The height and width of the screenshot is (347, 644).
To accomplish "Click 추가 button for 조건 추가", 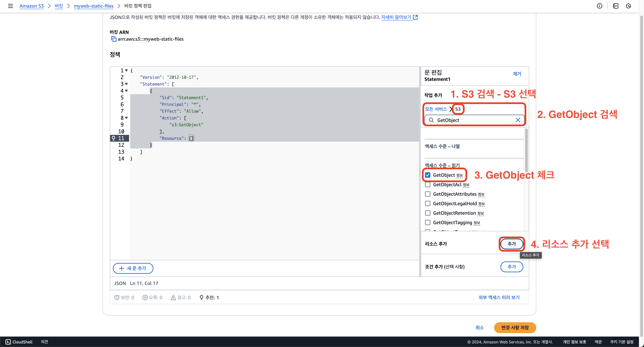I will 512,267.
